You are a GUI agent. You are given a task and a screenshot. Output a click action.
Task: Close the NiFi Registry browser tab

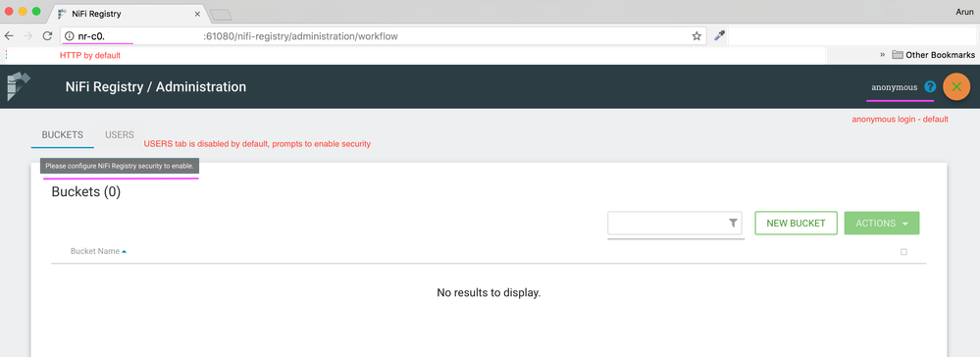197,13
